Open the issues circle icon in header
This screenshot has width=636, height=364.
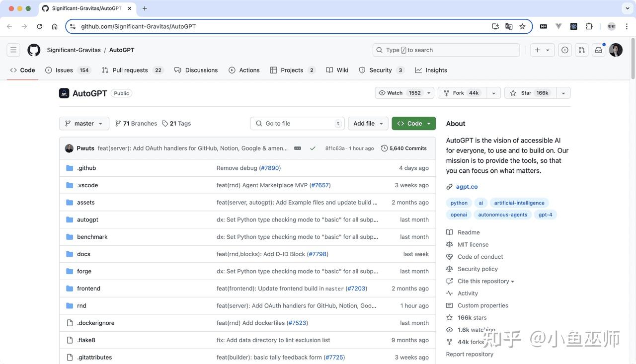(x=565, y=50)
